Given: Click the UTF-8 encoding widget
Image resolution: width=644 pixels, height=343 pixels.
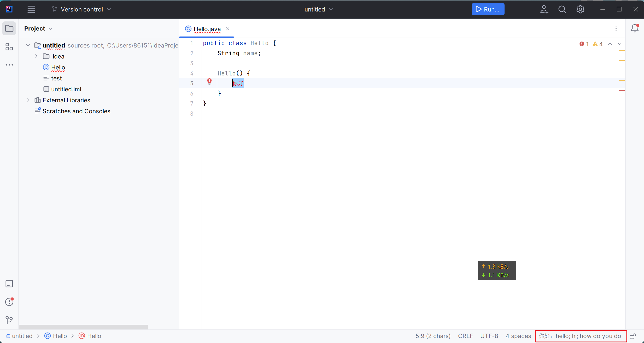Looking at the screenshot, I should (x=489, y=336).
